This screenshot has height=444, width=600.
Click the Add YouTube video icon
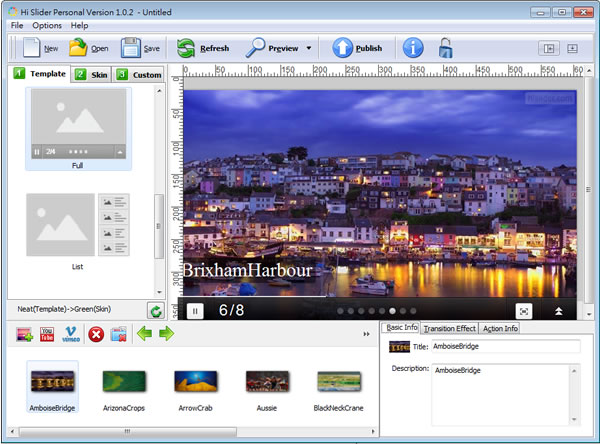coord(47,334)
